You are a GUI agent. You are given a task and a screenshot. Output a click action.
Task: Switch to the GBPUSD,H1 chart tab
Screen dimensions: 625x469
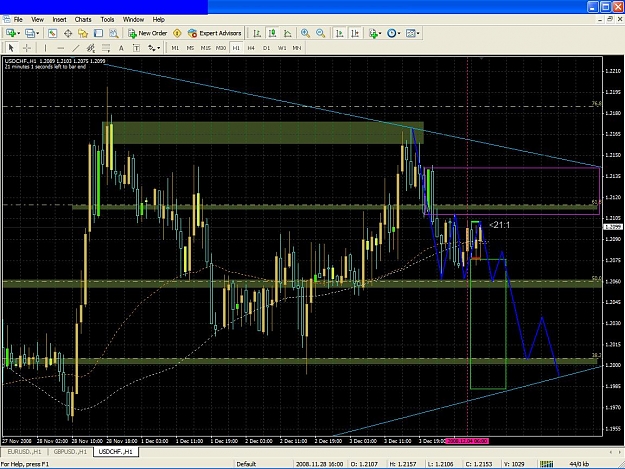(70, 452)
